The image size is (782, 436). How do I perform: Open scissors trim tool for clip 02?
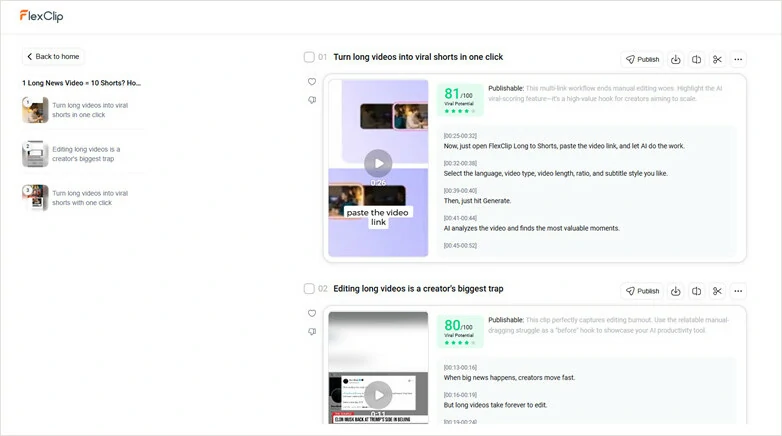tap(717, 291)
